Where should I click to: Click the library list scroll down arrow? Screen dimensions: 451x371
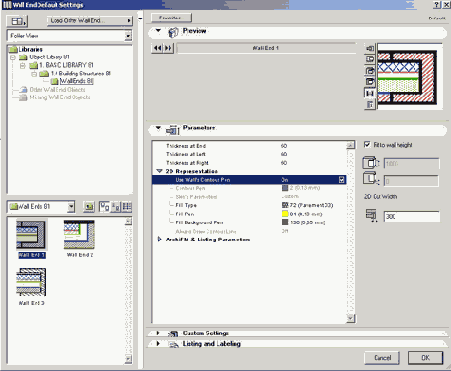point(129,359)
